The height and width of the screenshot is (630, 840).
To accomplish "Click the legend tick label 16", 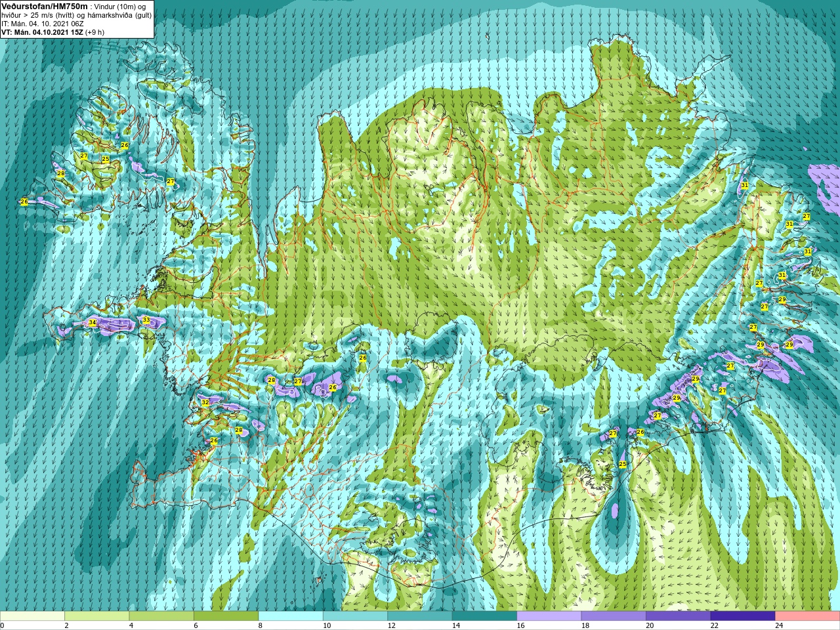I will [x=521, y=625].
